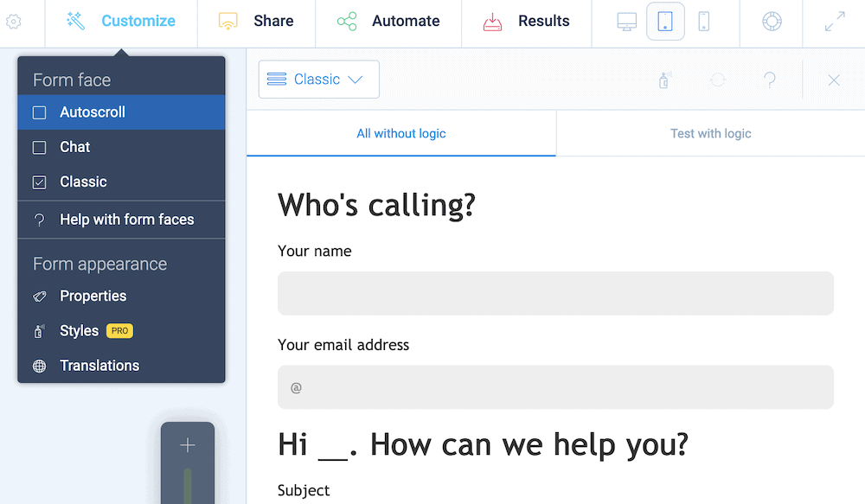Open Translations settings
The image size is (865, 504).
click(121, 366)
